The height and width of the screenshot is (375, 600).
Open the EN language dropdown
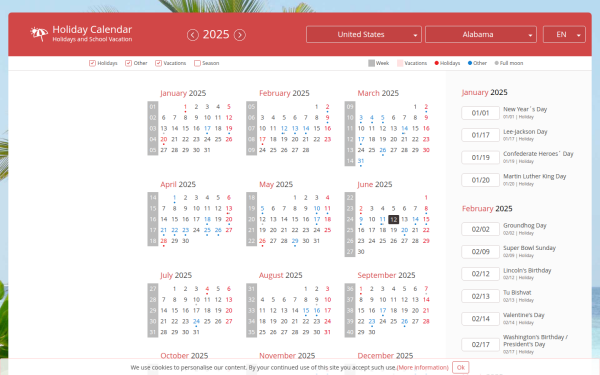pos(564,34)
